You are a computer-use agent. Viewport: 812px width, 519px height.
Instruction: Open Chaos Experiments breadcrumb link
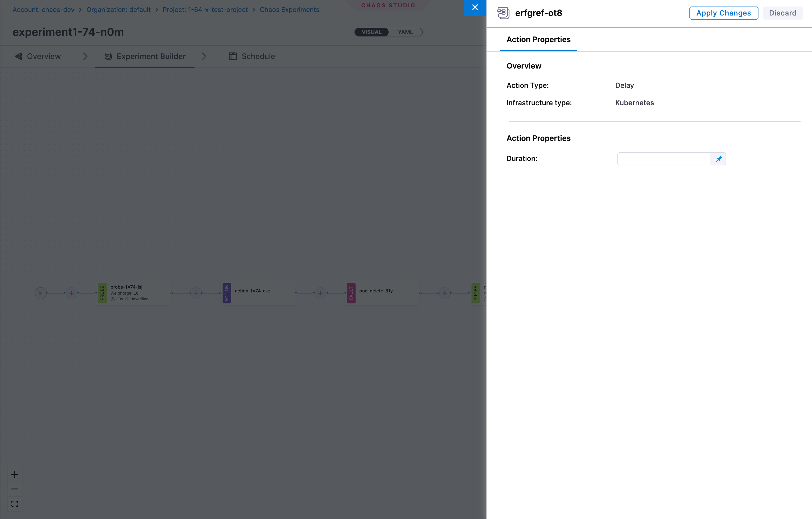[289, 10]
